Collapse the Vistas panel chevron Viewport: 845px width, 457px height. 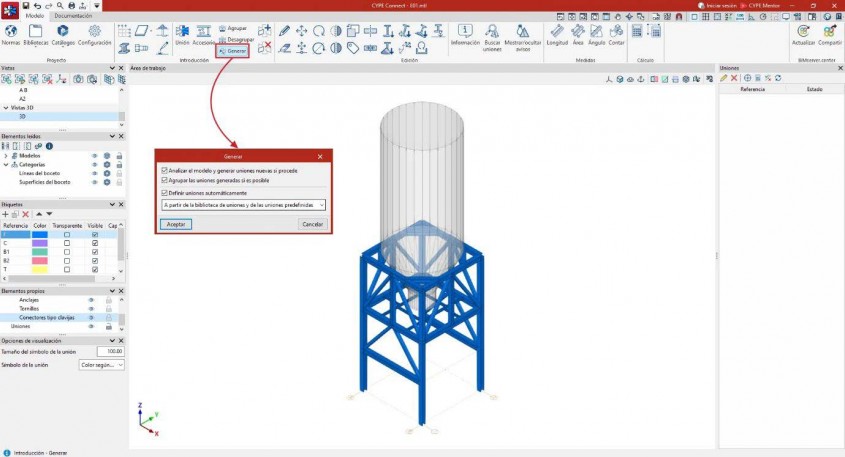[112, 68]
